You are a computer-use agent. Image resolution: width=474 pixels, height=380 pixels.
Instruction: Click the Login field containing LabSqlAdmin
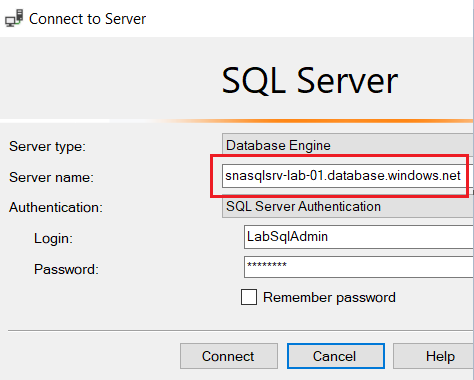tap(359, 237)
